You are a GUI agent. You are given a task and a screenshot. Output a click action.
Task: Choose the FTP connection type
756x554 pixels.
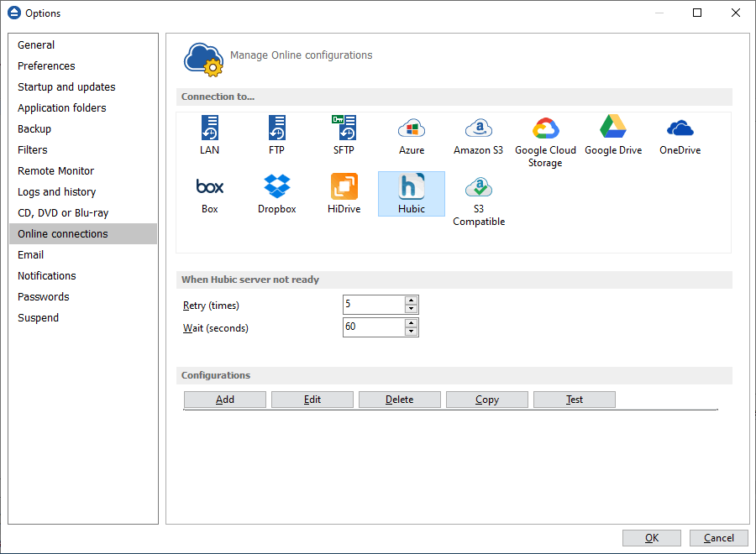(276, 135)
